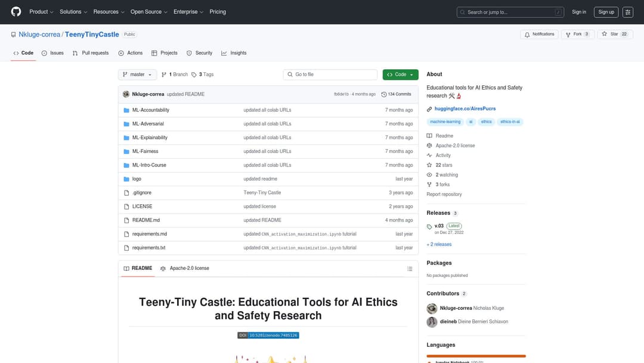Star the repository with Star button

tap(615, 34)
